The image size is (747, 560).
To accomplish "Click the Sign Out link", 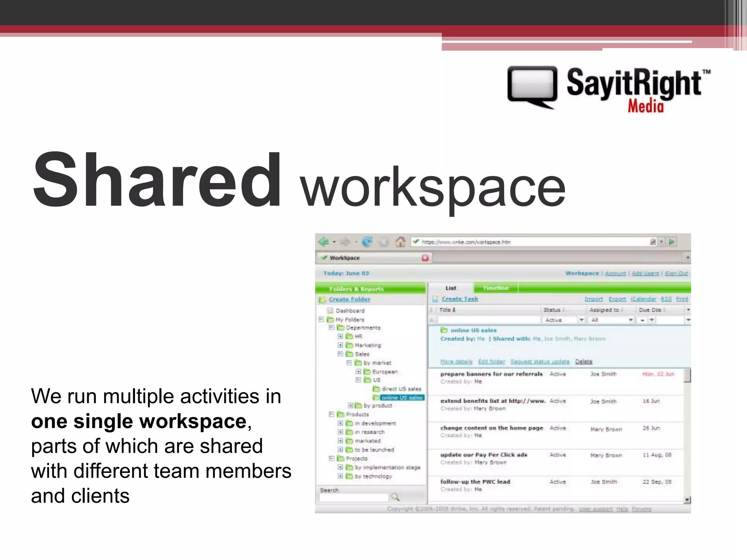I will (676, 273).
